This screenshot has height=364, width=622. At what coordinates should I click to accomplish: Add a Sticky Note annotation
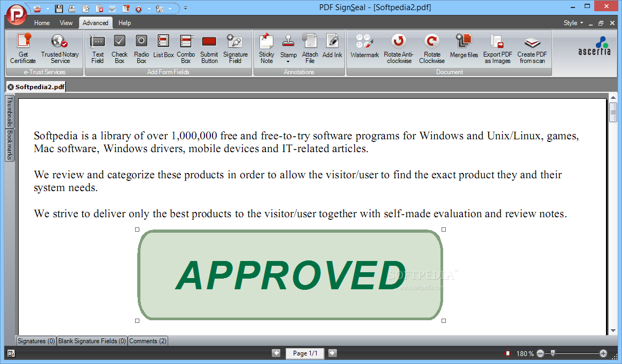pos(266,49)
